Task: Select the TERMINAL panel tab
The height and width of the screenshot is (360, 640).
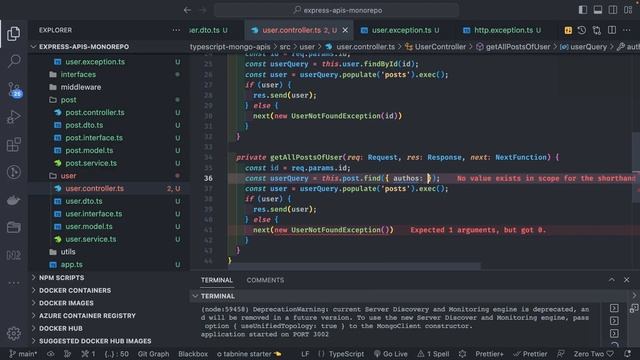Action: 217,280
